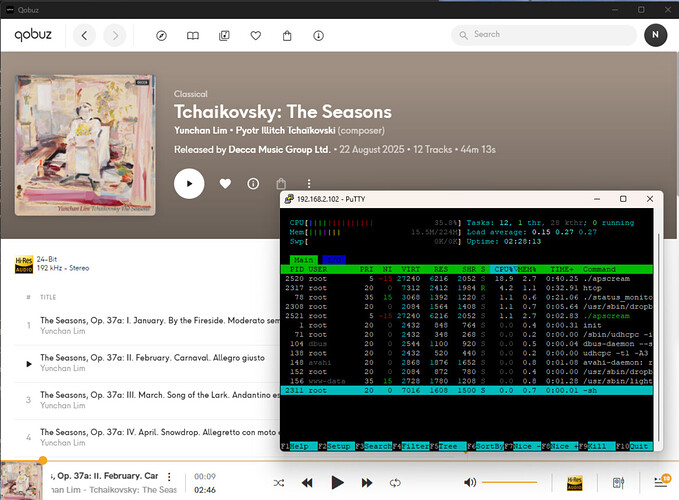The image size is (679, 500).
Task: Click the Magazine book icon in top bar
Action: click(x=193, y=35)
